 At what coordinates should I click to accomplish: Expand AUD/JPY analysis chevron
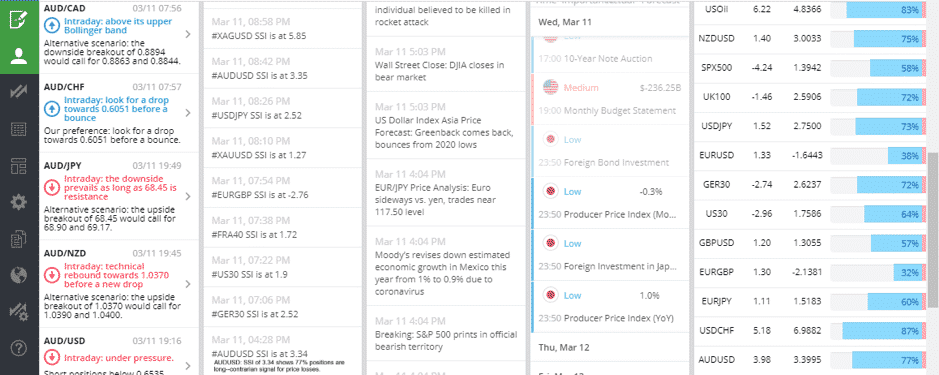point(188,196)
